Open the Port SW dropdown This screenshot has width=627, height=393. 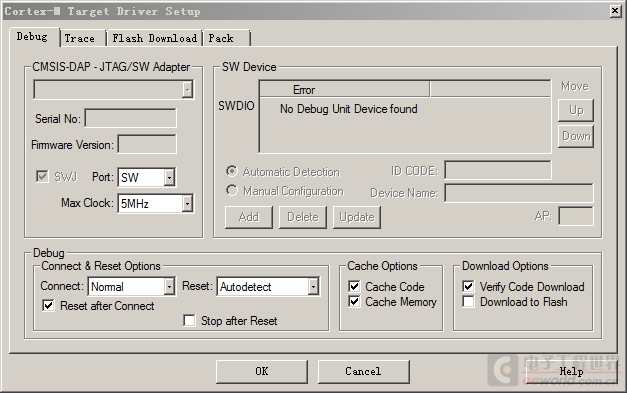click(146, 177)
